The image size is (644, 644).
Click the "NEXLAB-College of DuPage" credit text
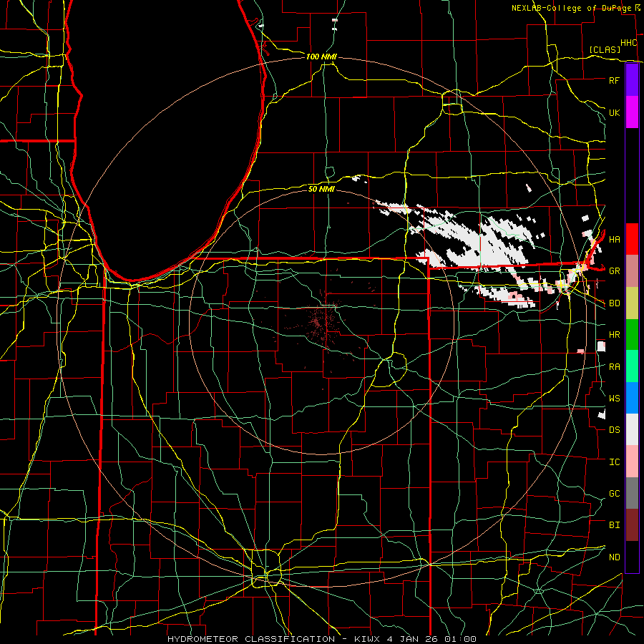coord(572,8)
